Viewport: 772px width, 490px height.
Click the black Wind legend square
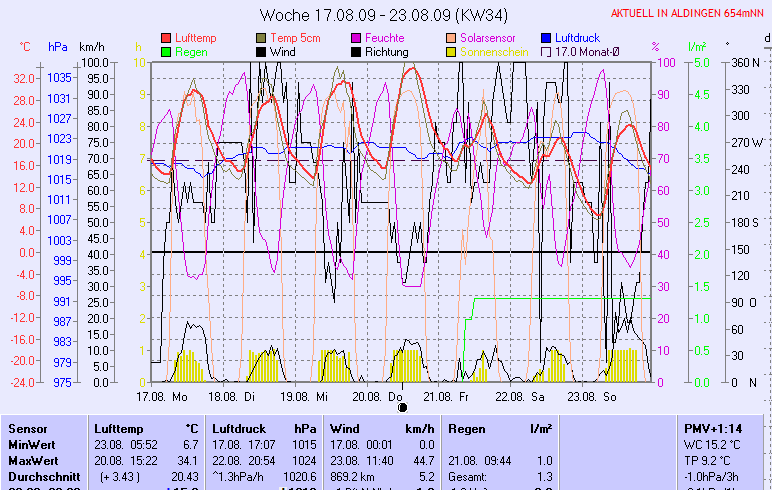pyautogui.click(x=262, y=51)
